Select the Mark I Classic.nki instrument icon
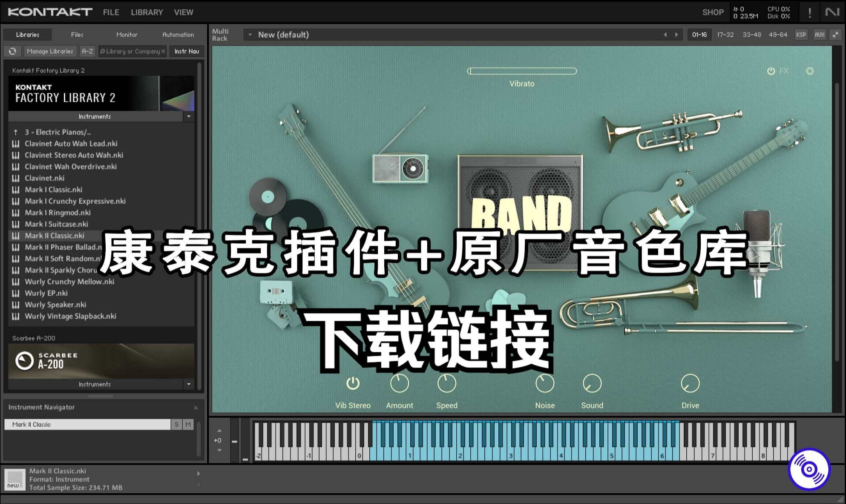The width and height of the screenshot is (846, 504). [x=16, y=190]
